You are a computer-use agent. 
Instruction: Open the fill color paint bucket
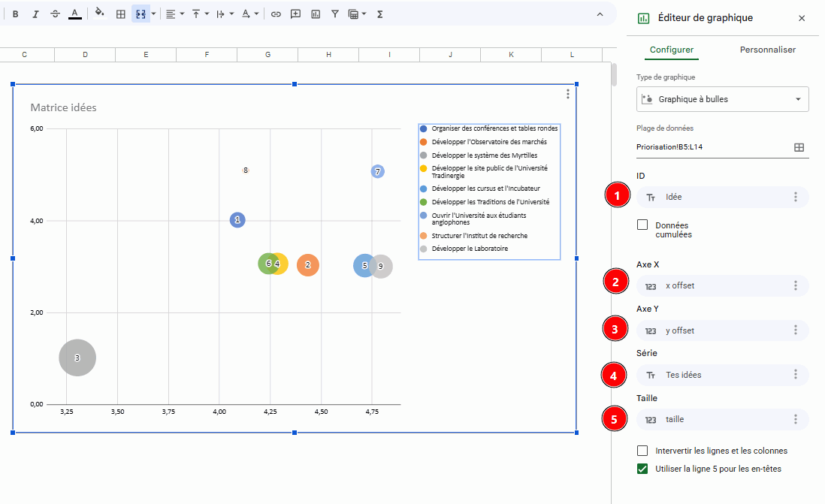(x=99, y=14)
